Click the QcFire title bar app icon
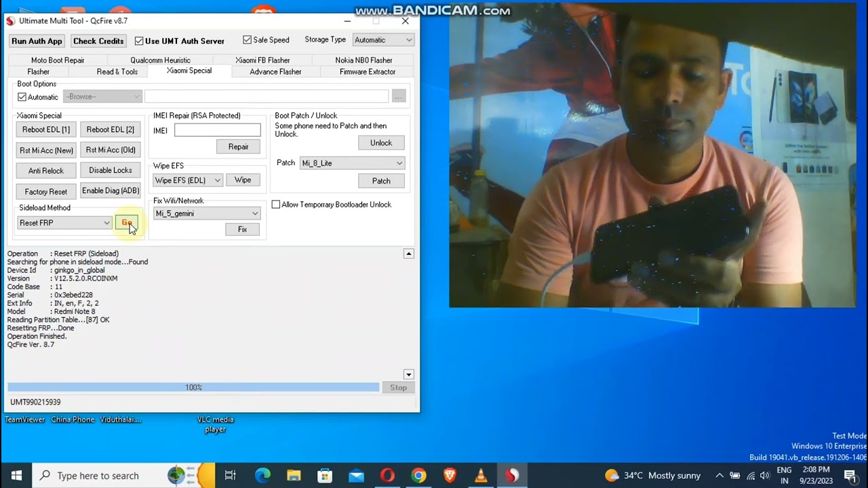This screenshot has height=488, width=868. [x=10, y=20]
